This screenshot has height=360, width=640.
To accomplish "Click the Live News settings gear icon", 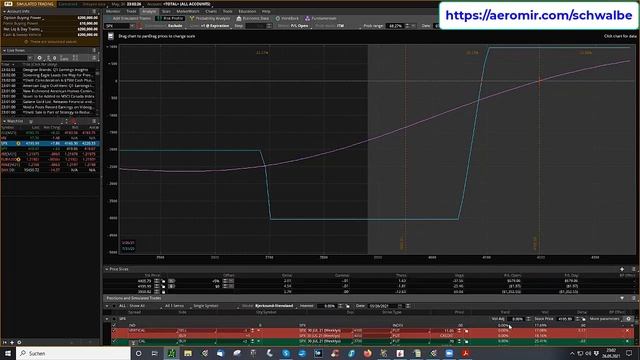I will 40,58.
